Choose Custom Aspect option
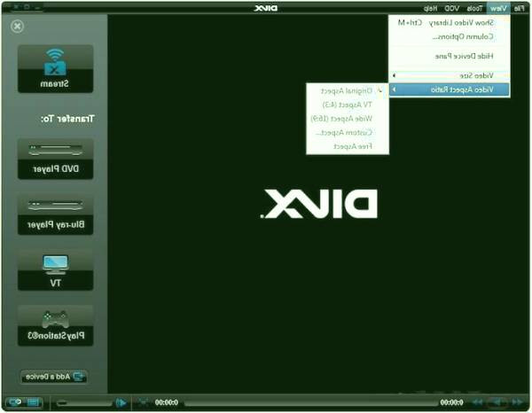 [x=348, y=133]
